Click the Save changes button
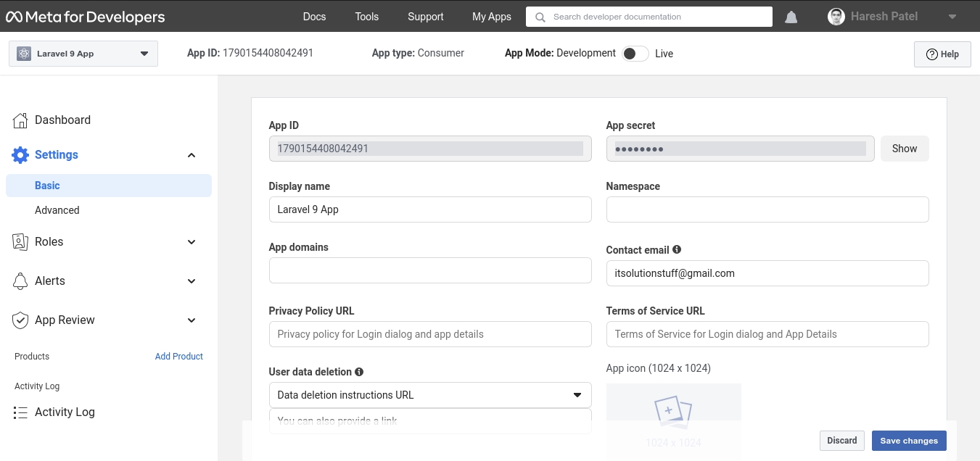The image size is (980, 461). (909, 441)
